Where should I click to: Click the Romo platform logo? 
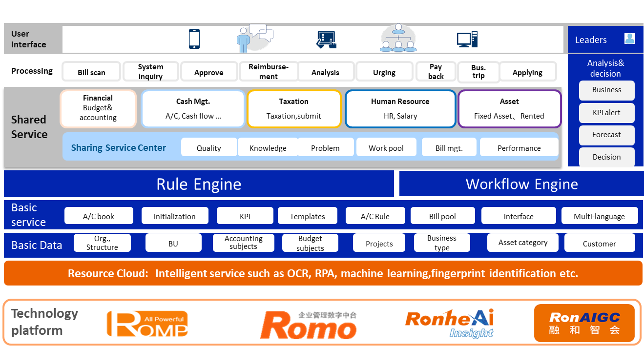[x=309, y=325]
